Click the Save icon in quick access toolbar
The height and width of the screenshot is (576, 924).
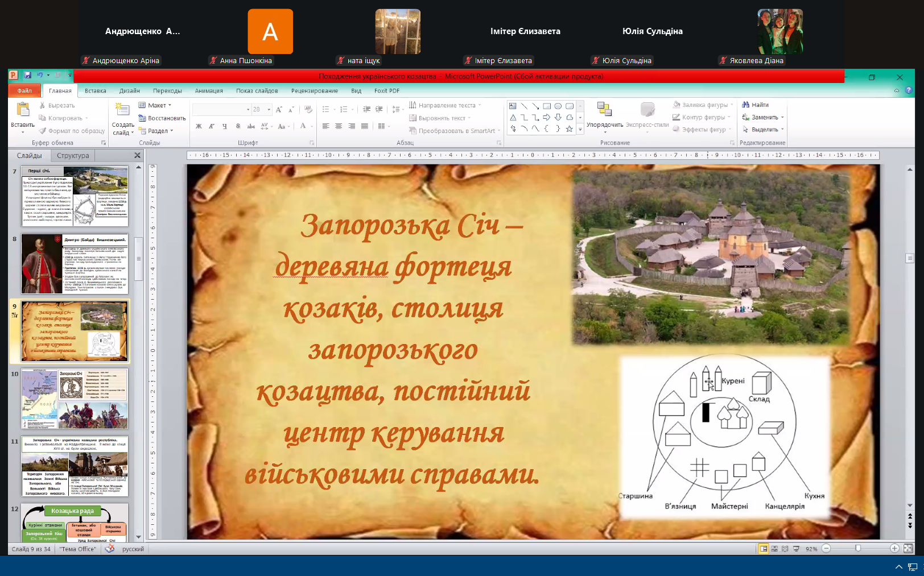pyautogui.click(x=27, y=75)
